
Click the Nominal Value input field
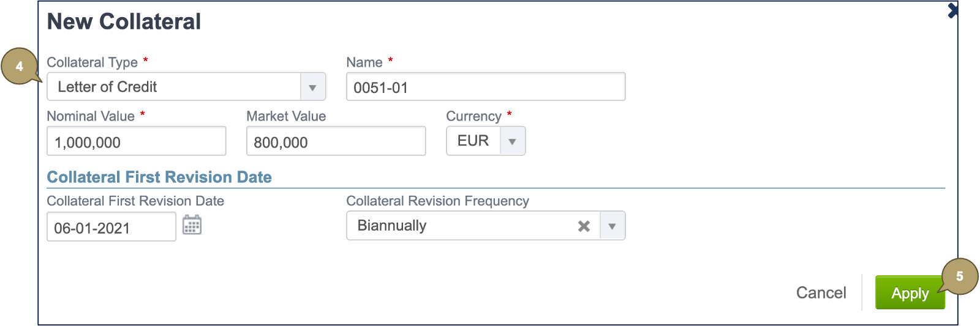(x=136, y=142)
